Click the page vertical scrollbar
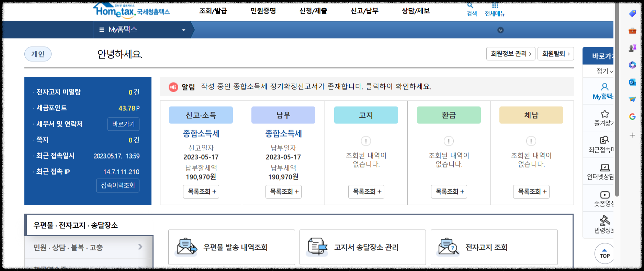The width and height of the screenshot is (644, 271). 617,100
